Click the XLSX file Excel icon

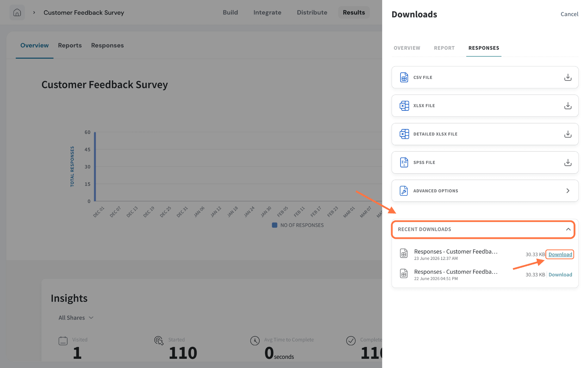point(404,106)
